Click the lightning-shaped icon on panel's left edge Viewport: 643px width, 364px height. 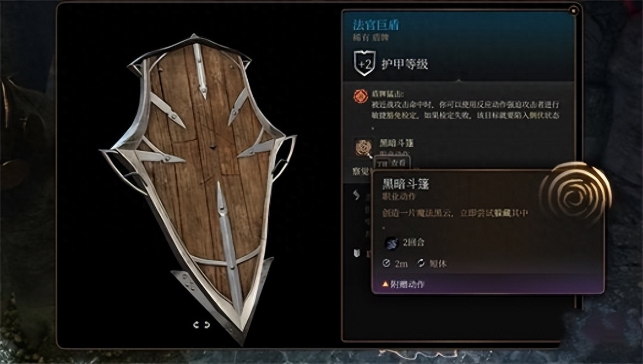tap(356, 195)
